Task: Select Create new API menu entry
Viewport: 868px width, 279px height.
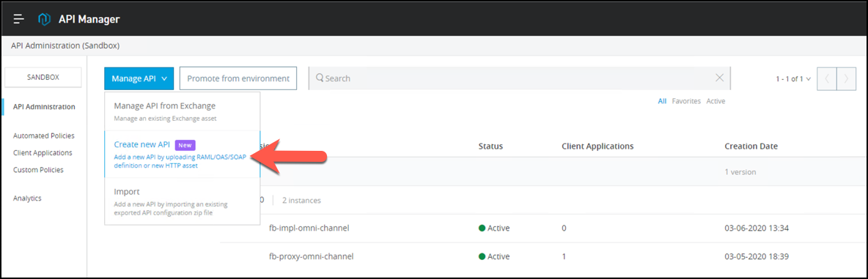Action: 182,154
